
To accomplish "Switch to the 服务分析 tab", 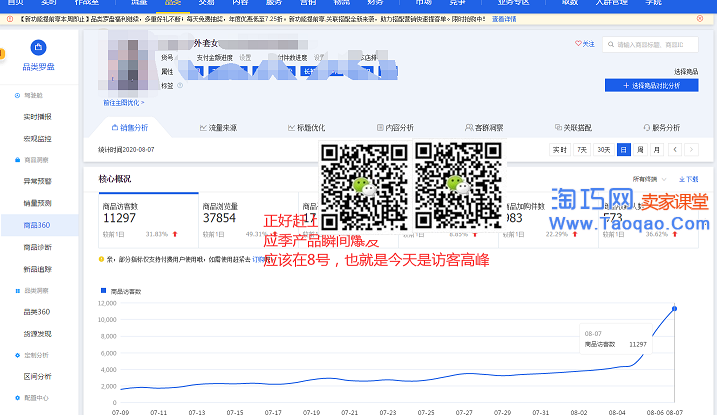I will (x=662, y=128).
